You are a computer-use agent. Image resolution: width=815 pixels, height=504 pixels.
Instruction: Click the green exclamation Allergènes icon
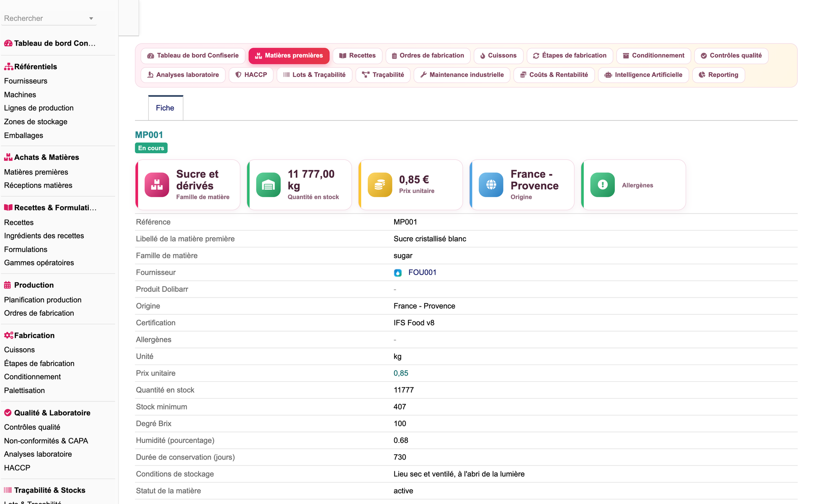pyautogui.click(x=603, y=185)
